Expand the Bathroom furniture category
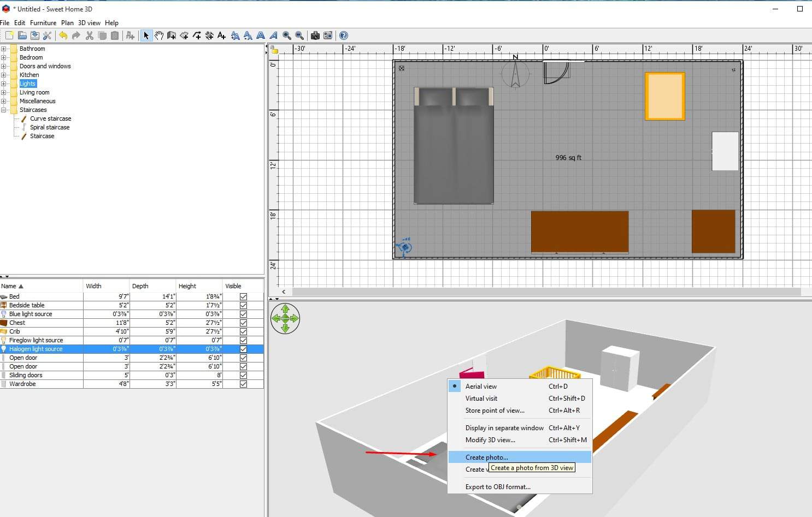The height and width of the screenshot is (517, 812). point(4,49)
